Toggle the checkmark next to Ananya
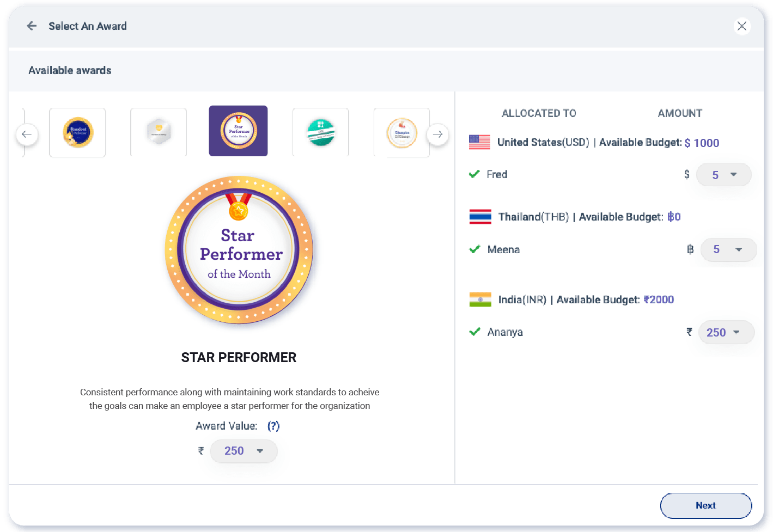This screenshot has width=773, height=532. [x=474, y=332]
